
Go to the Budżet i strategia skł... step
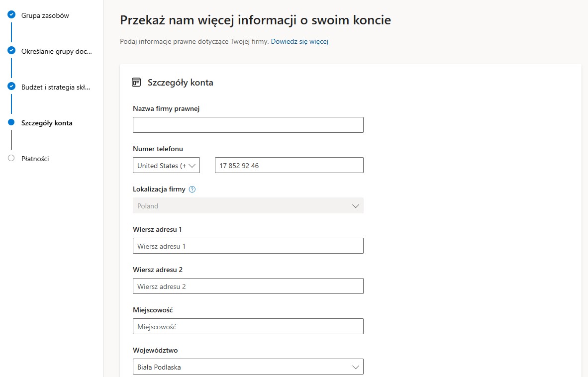click(56, 88)
